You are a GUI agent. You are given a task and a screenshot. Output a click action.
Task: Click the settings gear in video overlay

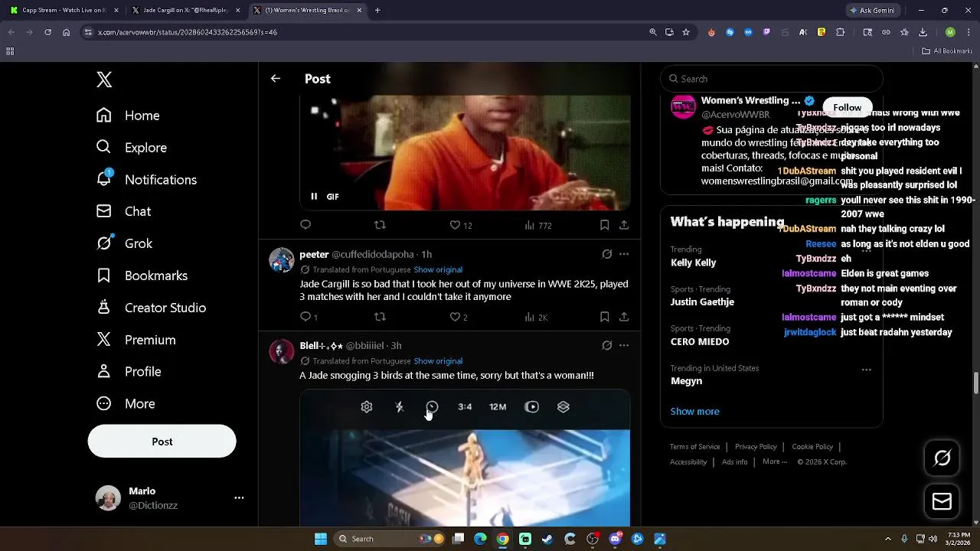pyautogui.click(x=367, y=407)
